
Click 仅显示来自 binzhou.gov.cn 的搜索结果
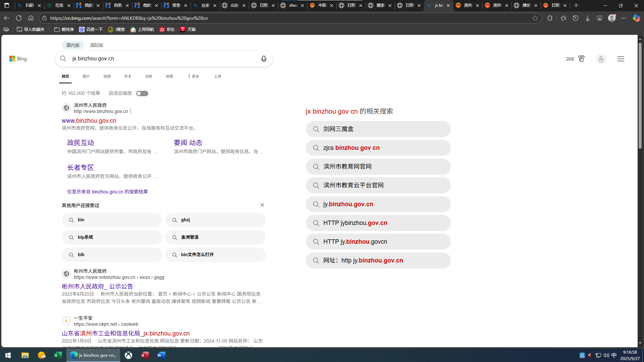coord(107,192)
